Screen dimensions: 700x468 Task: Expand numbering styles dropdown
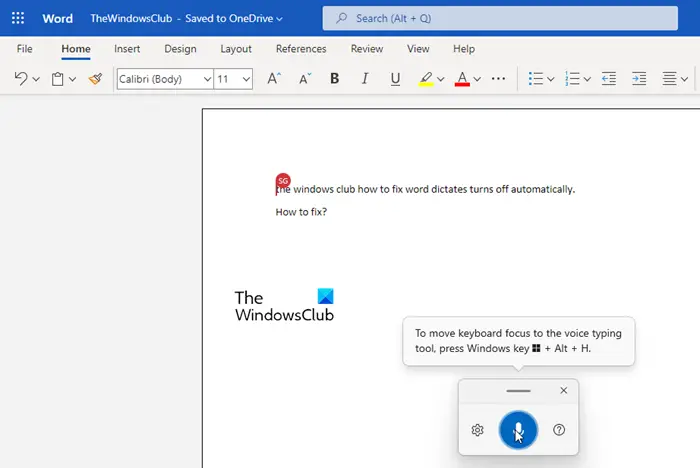pos(588,79)
